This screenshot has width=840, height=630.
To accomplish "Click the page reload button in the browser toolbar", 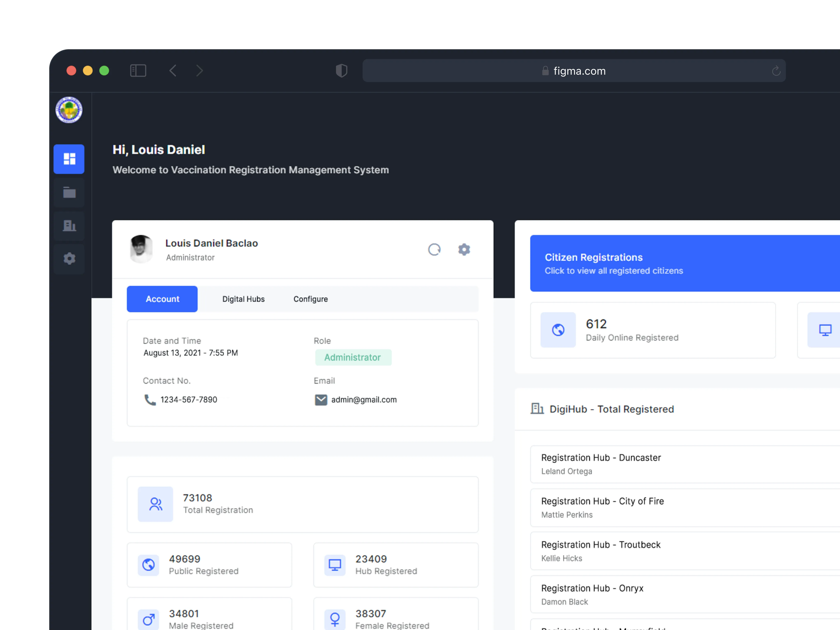I will [776, 71].
